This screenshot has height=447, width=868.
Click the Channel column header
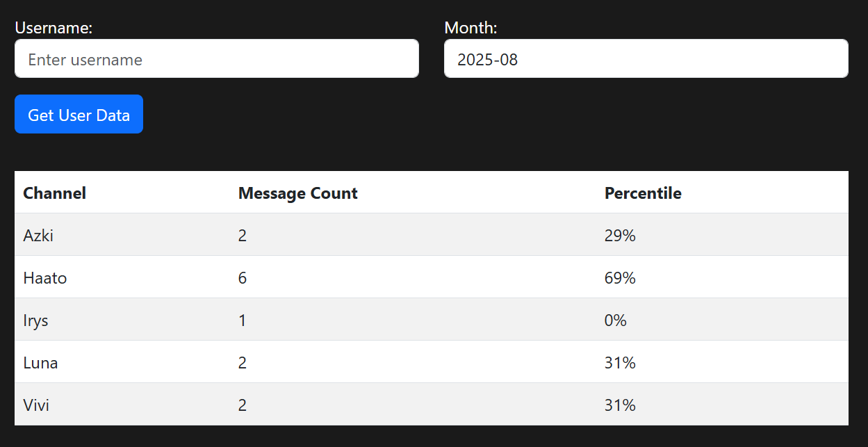point(54,193)
